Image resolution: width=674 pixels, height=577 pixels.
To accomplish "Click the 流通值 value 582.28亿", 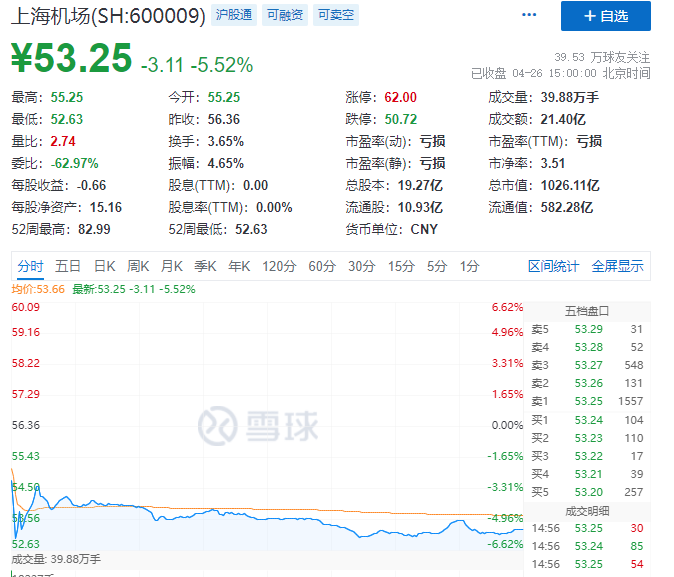I will tap(567, 208).
